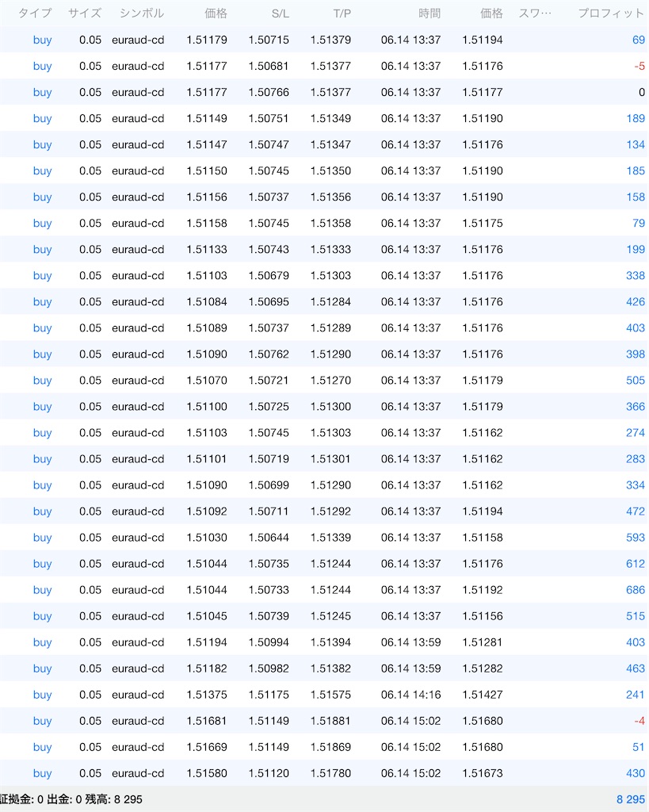
Task: Select the profit value 612
Action: [x=636, y=564]
